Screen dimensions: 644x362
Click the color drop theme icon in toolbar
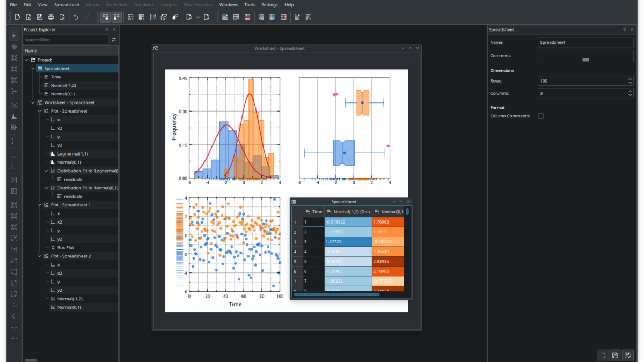[175, 17]
